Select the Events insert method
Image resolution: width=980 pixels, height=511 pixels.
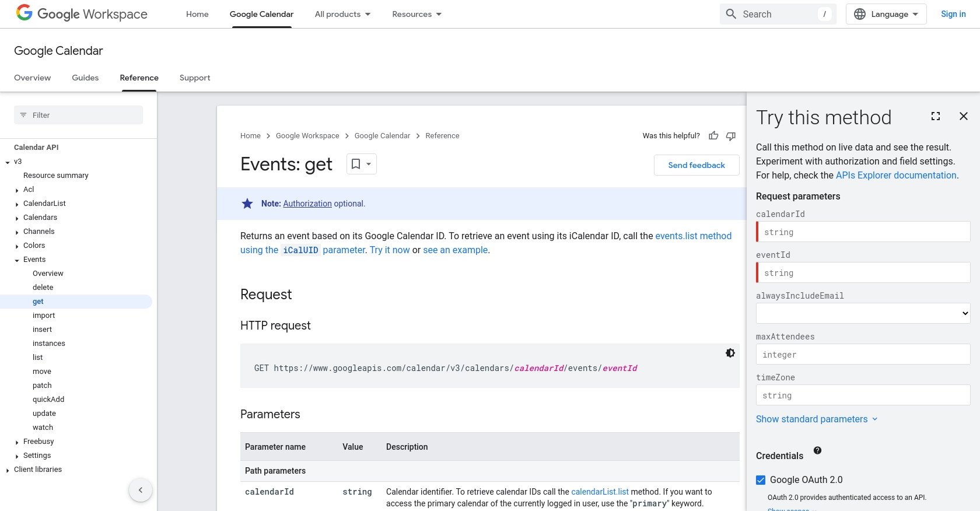[x=42, y=330]
